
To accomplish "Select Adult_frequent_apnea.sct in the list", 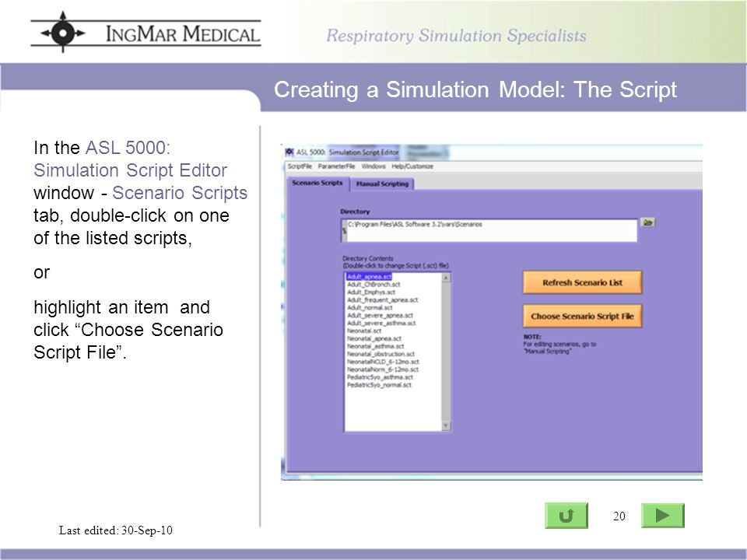I will (382, 300).
